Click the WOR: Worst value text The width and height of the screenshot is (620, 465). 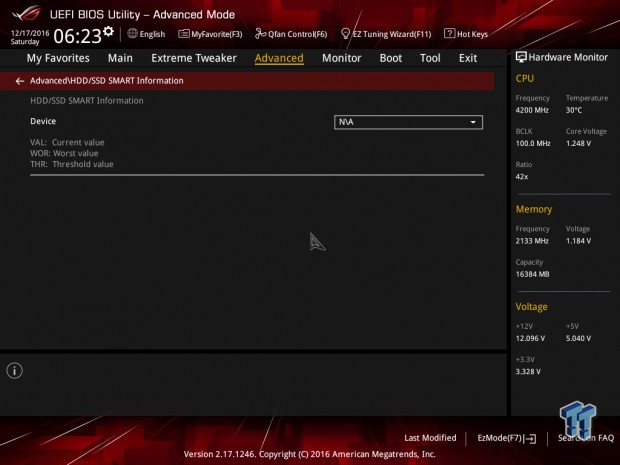click(64, 153)
